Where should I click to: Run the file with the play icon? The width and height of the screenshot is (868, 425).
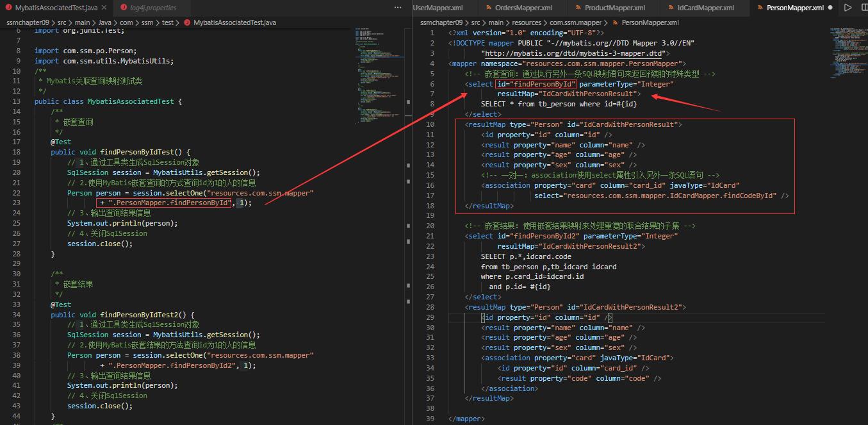click(x=848, y=8)
